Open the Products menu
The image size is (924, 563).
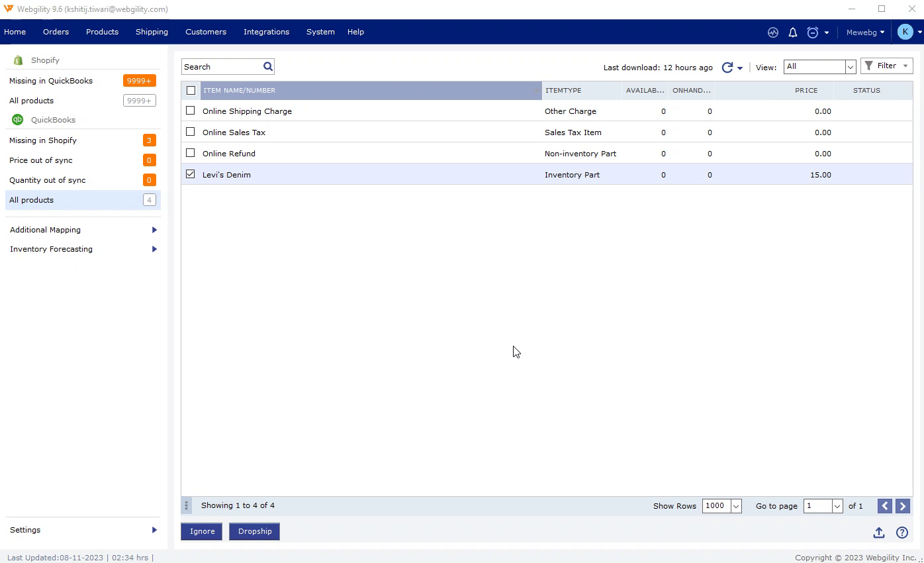(102, 32)
